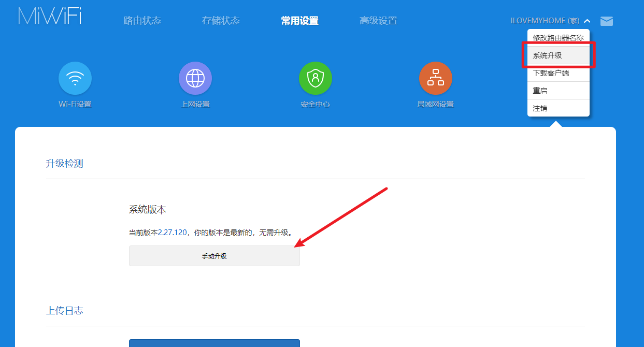This screenshot has height=347, width=644.
Task: Open the 高级设置 menu
Action: [378, 21]
